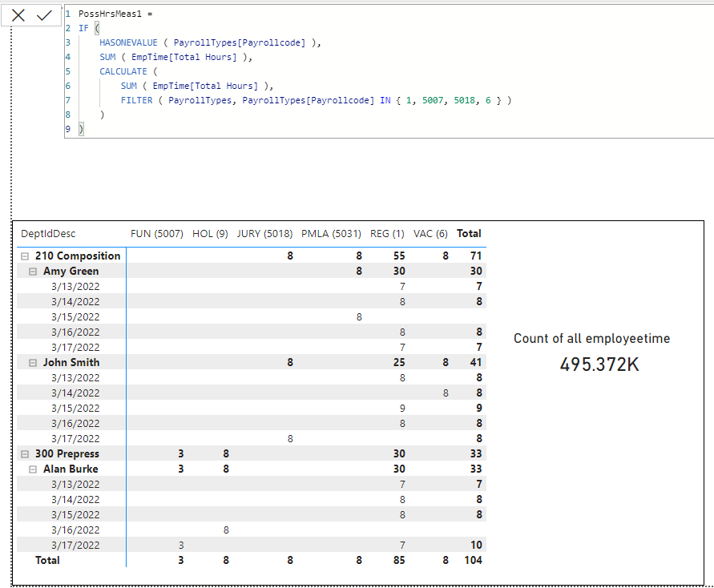Click on formula line with FILTER function
This screenshot has width=714, height=588.
coord(316,101)
